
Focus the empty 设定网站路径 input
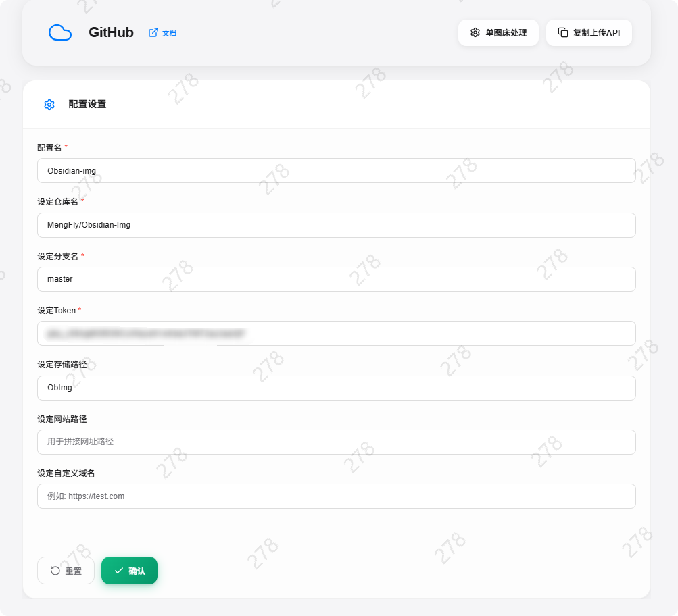tap(336, 442)
